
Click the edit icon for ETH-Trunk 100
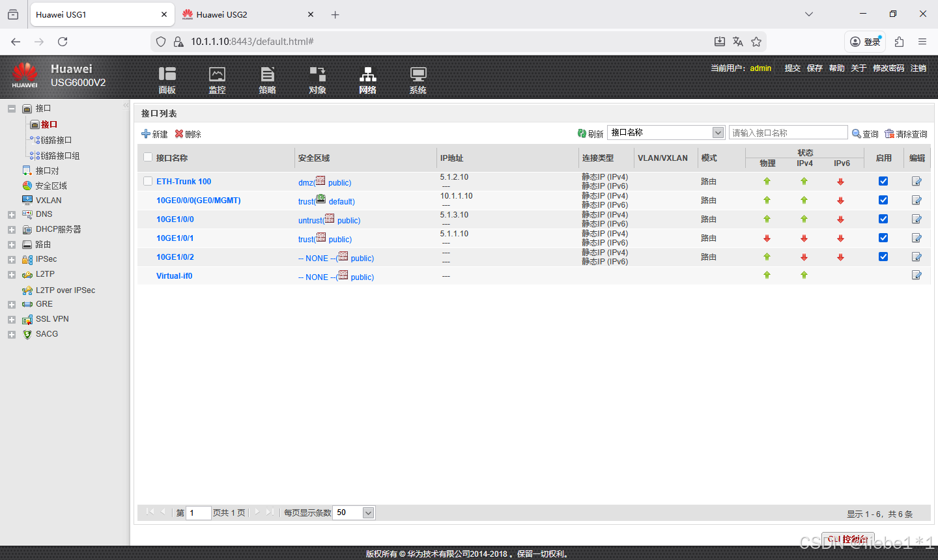(917, 182)
